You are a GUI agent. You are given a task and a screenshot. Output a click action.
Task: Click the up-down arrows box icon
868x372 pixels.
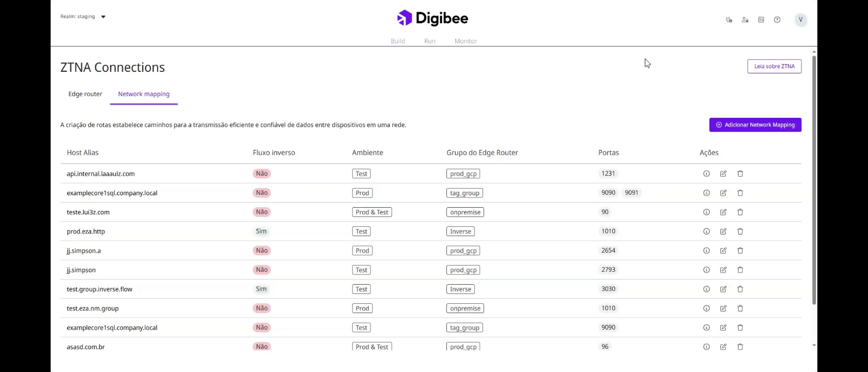[x=761, y=20]
